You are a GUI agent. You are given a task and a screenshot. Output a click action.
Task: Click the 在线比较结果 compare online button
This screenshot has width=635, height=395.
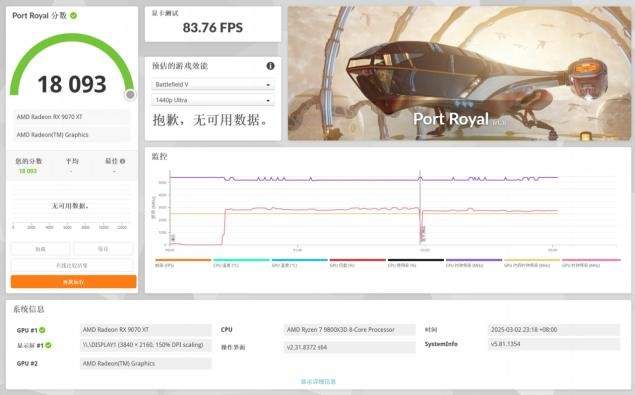72,265
